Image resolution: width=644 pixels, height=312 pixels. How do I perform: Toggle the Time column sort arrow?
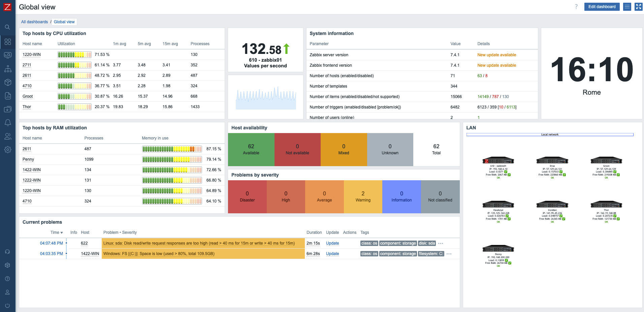[62, 232]
